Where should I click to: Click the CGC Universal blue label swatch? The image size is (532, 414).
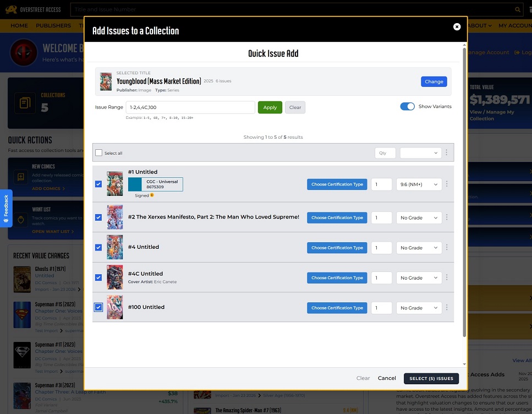pyautogui.click(x=135, y=184)
